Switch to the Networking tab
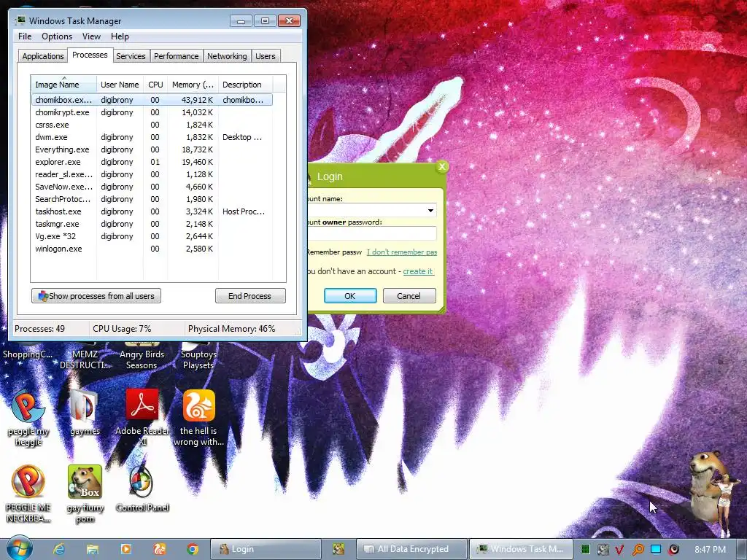The image size is (747, 560). point(227,56)
